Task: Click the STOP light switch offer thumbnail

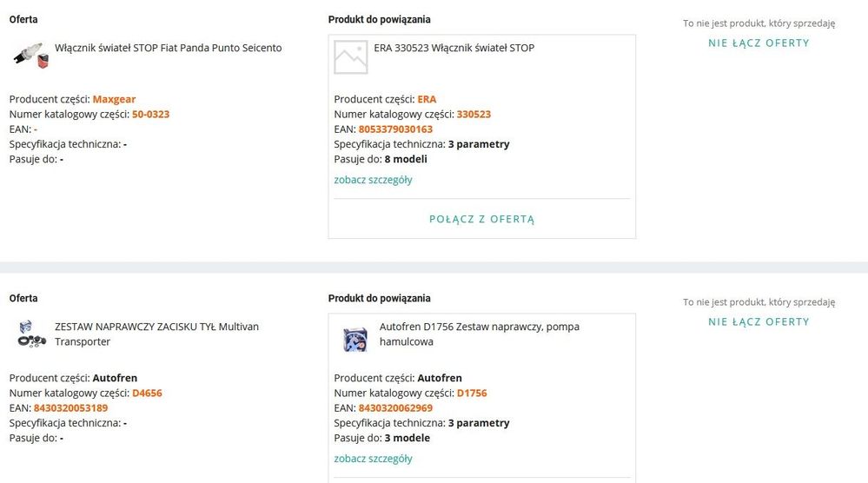Action: coord(30,55)
